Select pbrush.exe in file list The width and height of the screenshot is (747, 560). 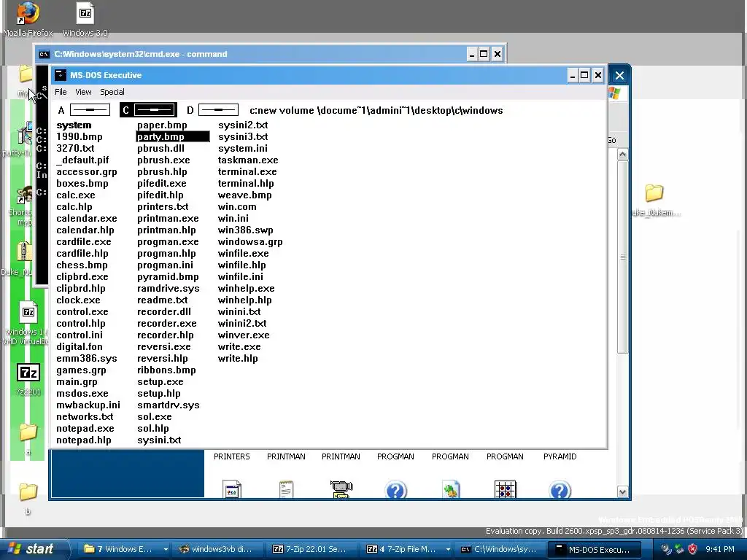click(x=163, y=160)
